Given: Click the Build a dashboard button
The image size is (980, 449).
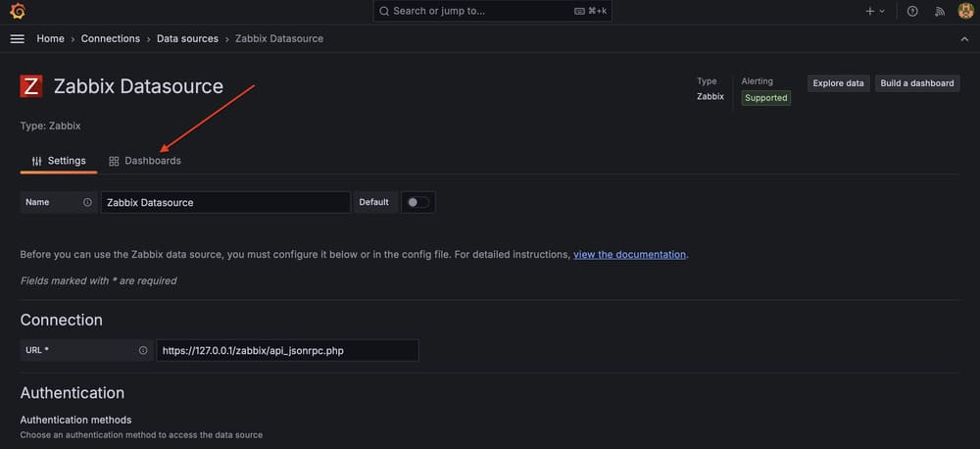Looking at the screenshot, I should coord(917,83).
